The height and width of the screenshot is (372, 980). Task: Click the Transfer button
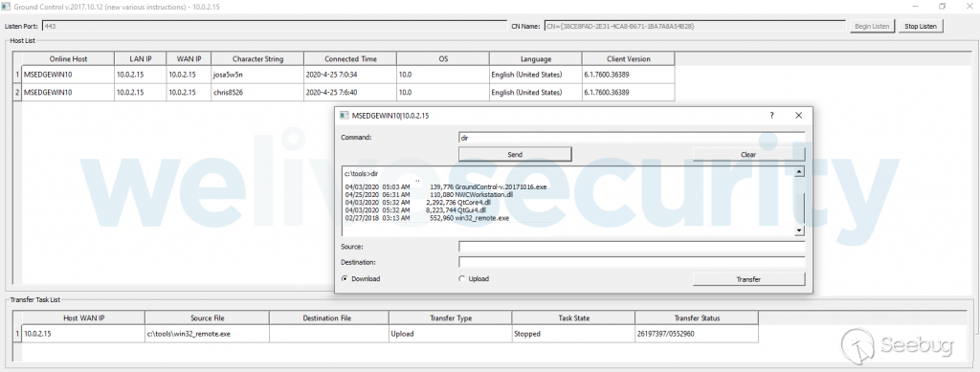[x=748, y=279]
